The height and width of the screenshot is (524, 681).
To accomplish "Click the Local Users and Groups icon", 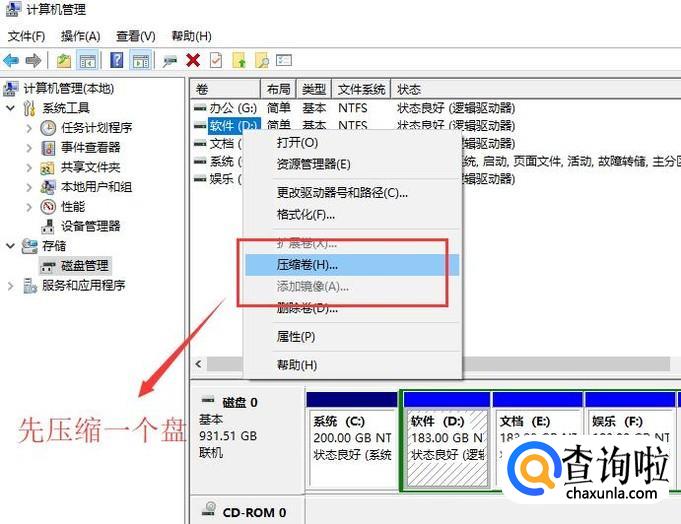I will pos(48,187).
